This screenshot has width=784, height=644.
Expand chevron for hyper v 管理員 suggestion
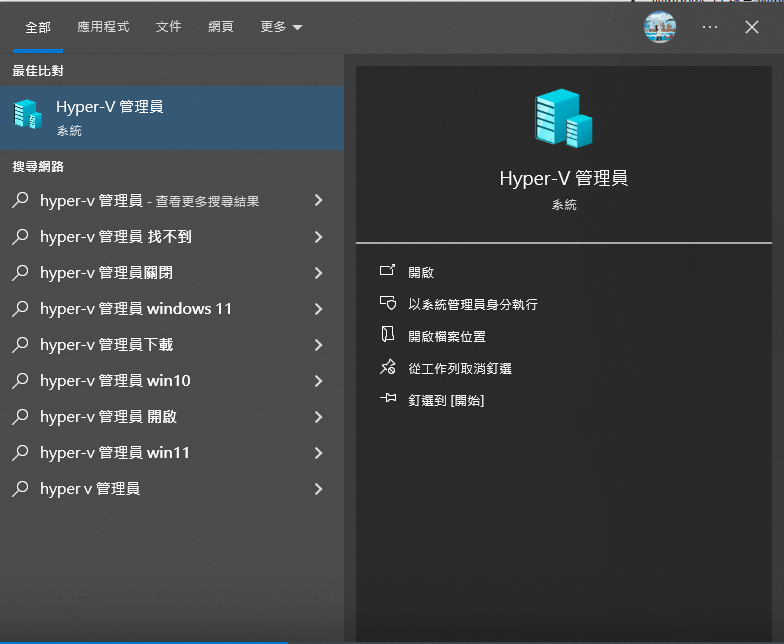point(318,488)
